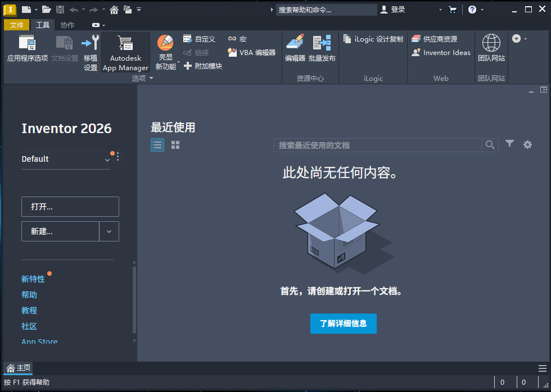Open the 文件 menu
The image size is (551, 392).
click(x=17, y=24)
